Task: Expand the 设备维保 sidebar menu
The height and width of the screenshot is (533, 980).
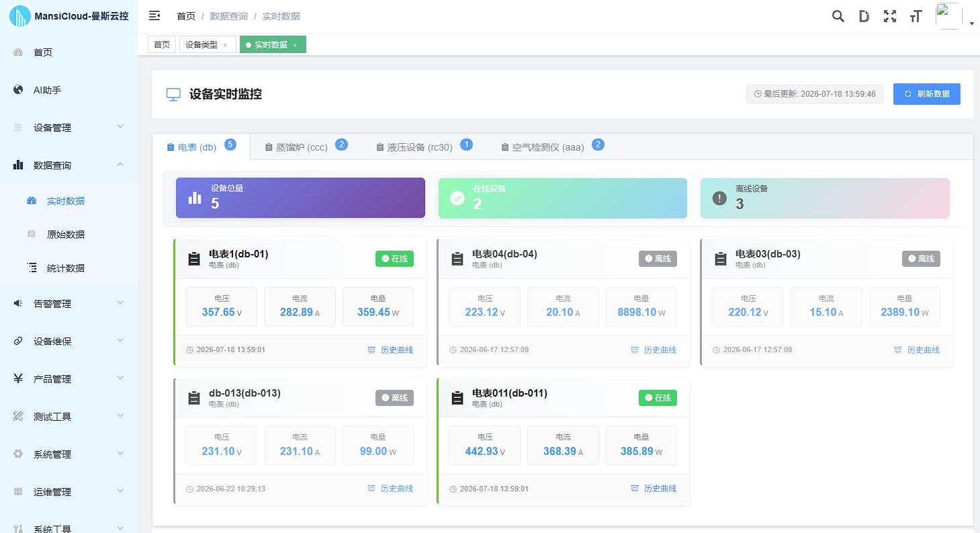Action: [69, 341]
